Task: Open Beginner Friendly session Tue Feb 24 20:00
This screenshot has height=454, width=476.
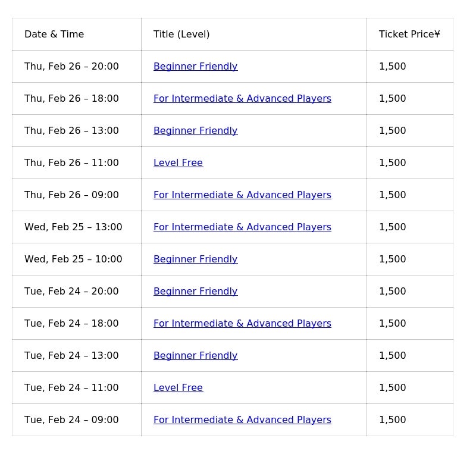Action: pos(195,292)
